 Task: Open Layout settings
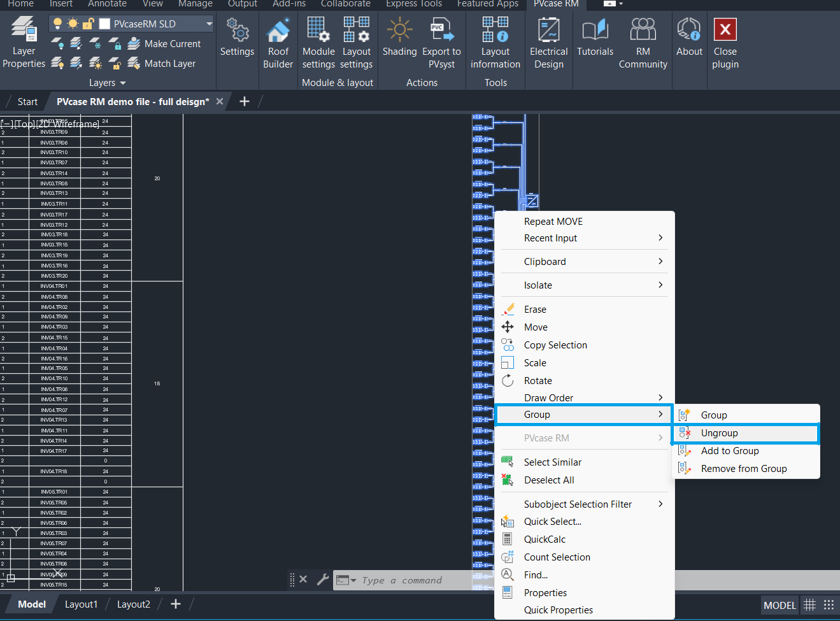coord(356,42)
